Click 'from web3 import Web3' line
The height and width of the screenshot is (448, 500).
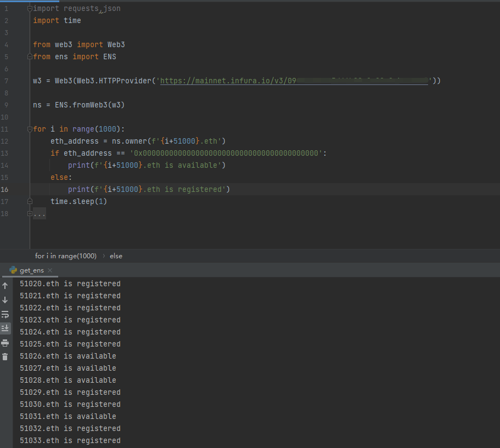coord(79,44)
